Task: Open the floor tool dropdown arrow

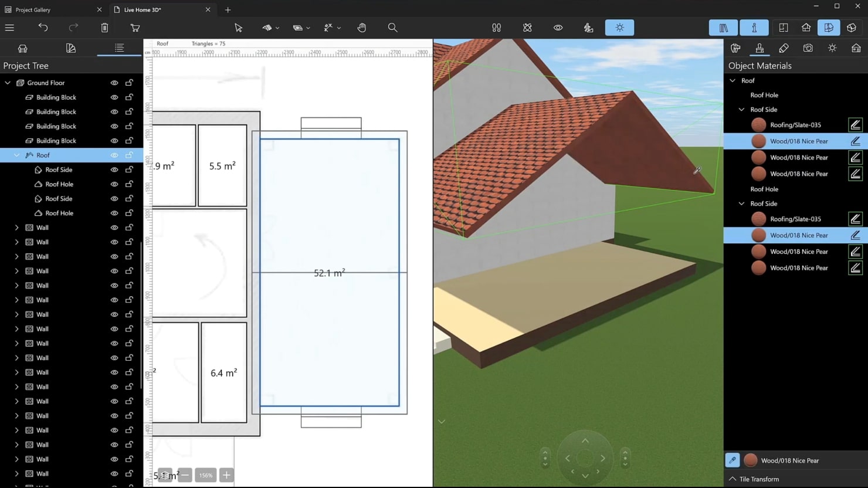Action: click(308, 28)
